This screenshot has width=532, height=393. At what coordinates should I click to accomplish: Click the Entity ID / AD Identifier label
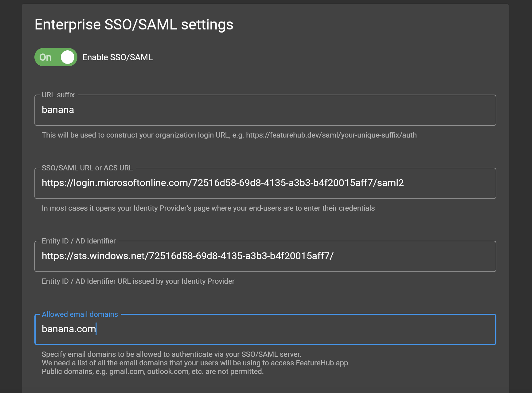pyautogui.click(x=78, y=241)
